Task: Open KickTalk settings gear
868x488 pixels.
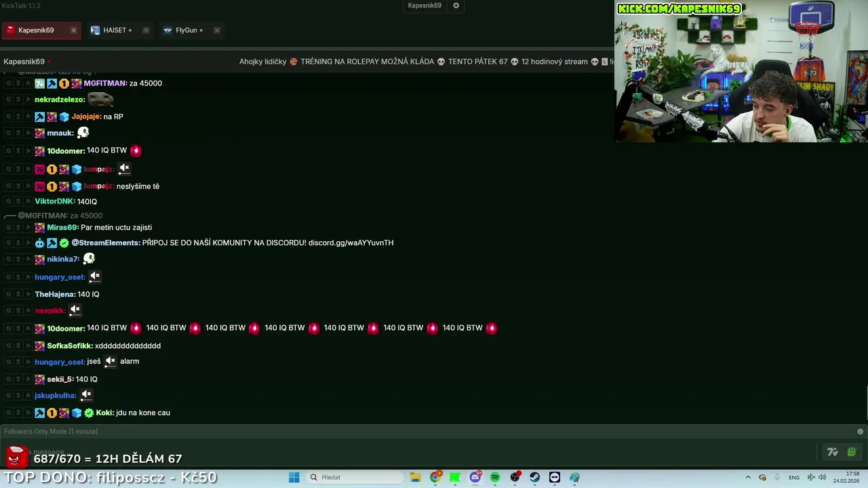Action: [x=456, y=5]
